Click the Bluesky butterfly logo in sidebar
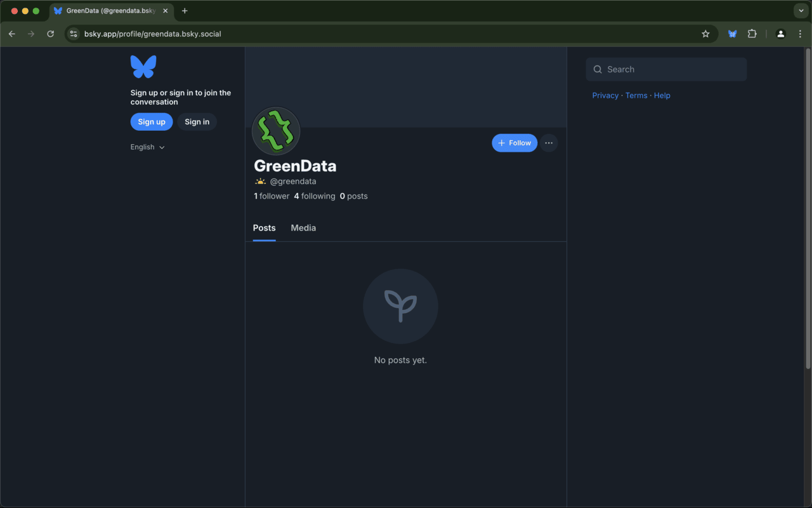Image resolution: width=812 pixels, height=508 pixels. (143, 67)
